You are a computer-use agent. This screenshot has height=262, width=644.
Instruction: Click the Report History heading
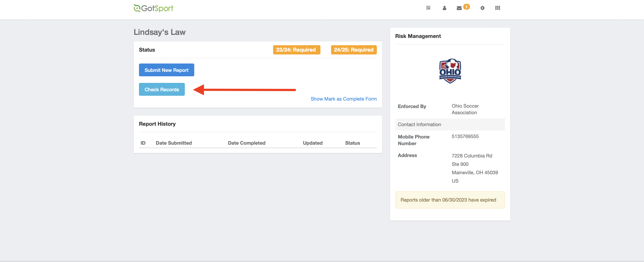157,124
